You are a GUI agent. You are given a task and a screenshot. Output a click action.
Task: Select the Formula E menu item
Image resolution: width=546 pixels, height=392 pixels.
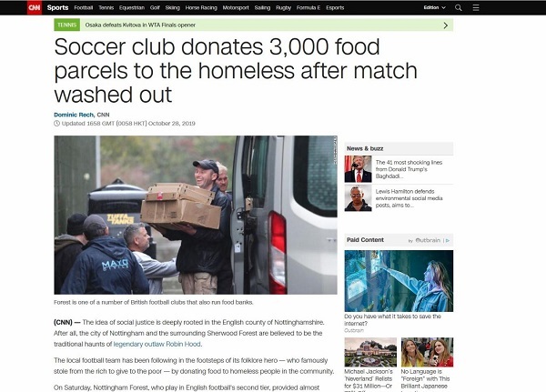point(308,7)
